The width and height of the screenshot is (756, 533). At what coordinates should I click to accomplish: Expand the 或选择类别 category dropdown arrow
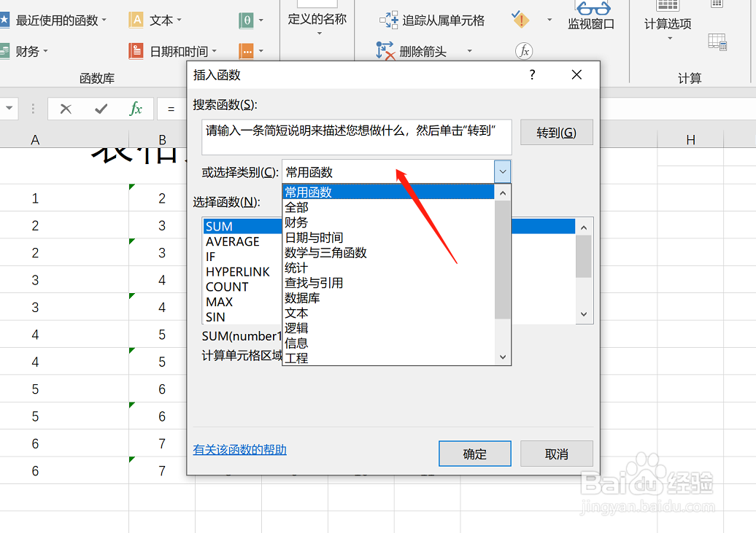(503, 171)
